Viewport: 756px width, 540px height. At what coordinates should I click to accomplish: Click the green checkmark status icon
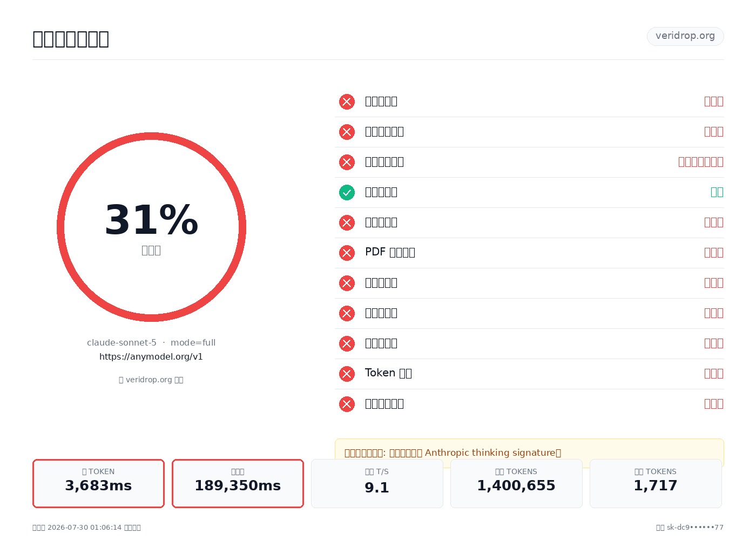click(x=347, y=192)
